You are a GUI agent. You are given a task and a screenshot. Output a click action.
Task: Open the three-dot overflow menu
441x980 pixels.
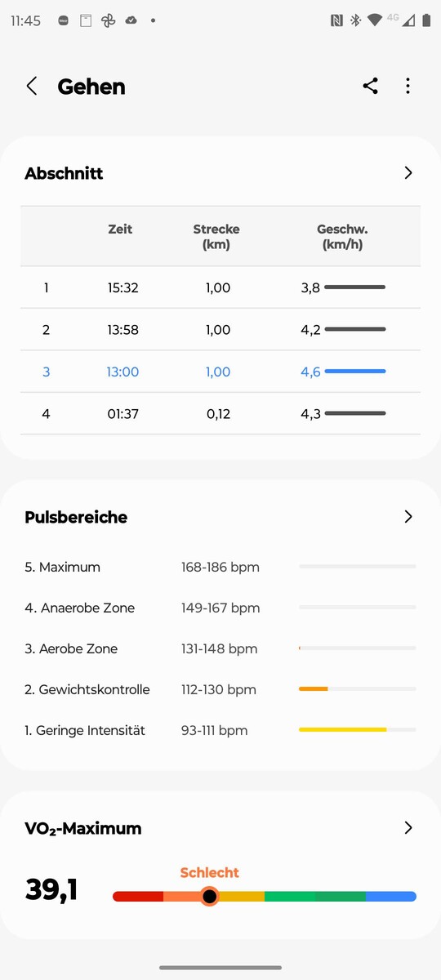(x=408, y=86)
